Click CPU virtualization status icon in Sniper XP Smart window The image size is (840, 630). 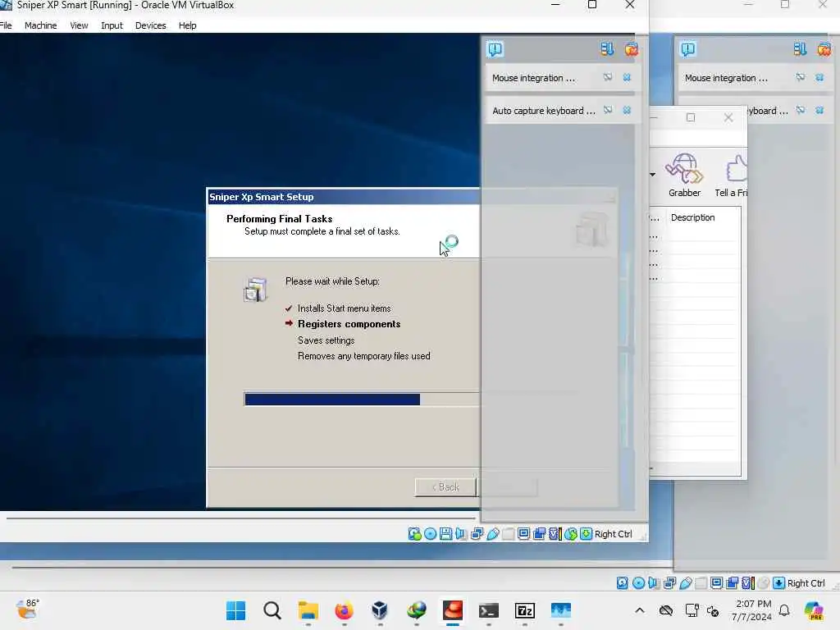coord(555,534)
